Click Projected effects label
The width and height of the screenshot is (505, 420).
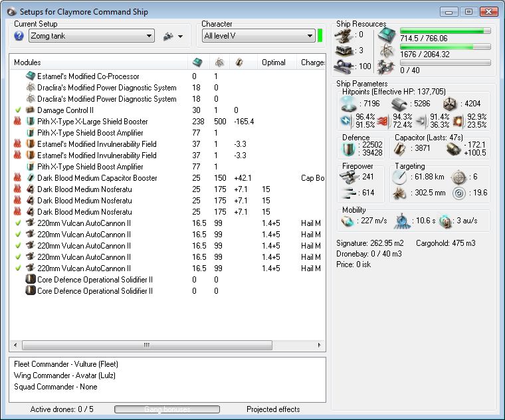point(273,409)
